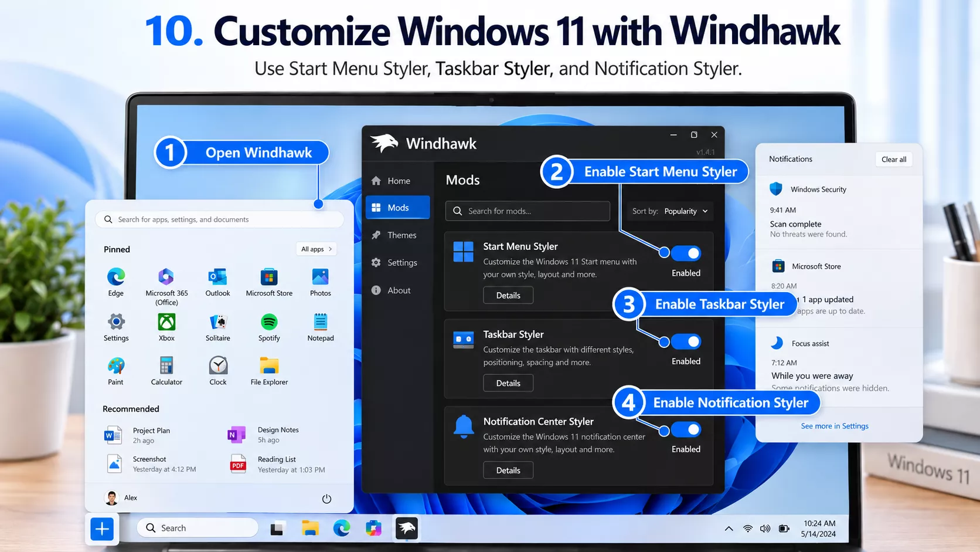Go to Home in Windhawk sidebar
This screenshot has height=552, width=980.
[398, 181]
